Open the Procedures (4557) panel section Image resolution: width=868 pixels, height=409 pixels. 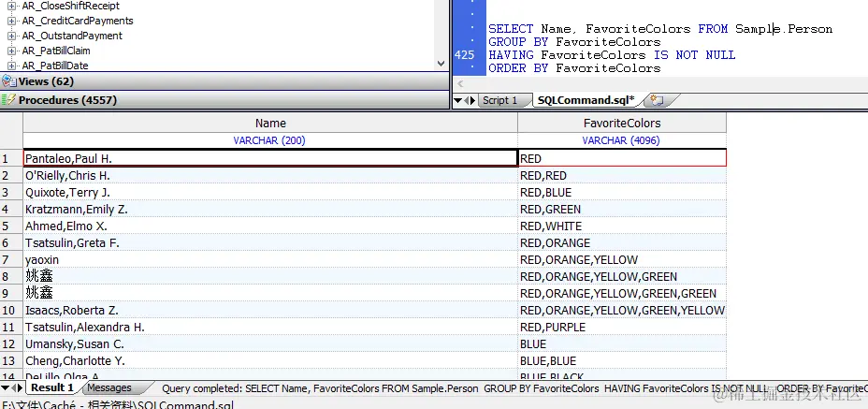click(224, 100)
